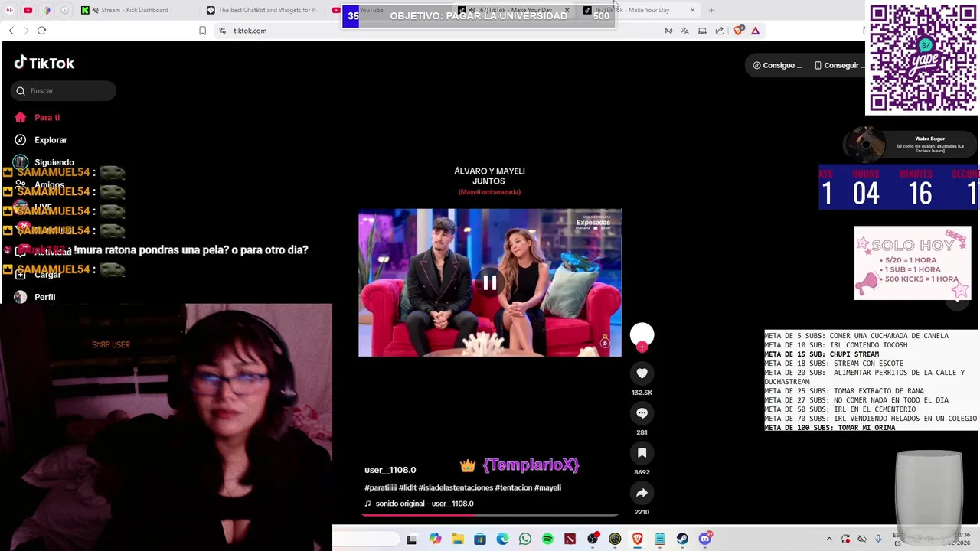
Task: Open the comments bubble showing 281
Action: (x=642, y=413)
